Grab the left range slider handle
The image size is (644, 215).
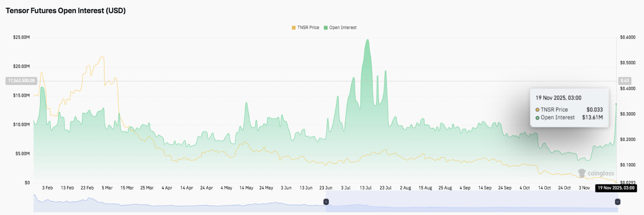tap(326, 201)
